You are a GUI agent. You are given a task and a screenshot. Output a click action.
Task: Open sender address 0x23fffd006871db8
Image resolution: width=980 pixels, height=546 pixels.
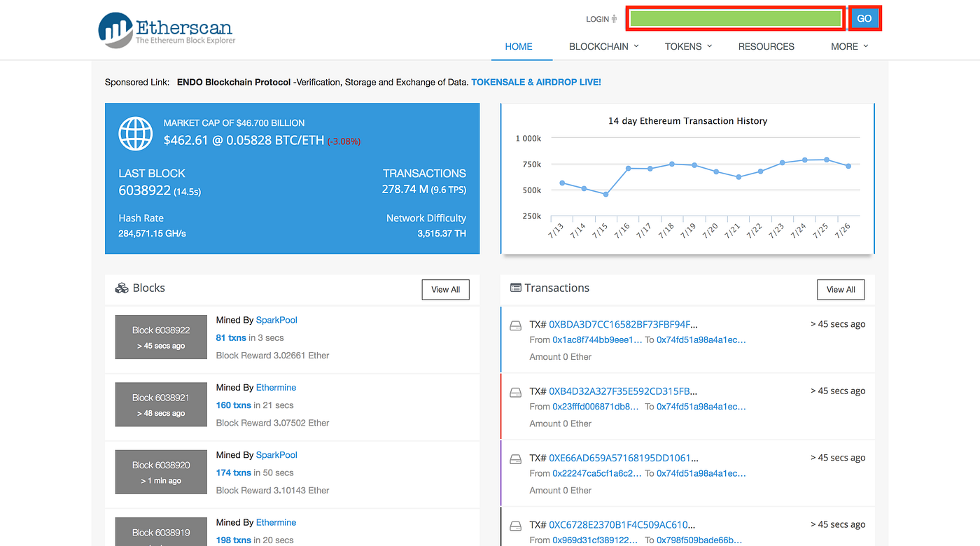click(596, 406)
